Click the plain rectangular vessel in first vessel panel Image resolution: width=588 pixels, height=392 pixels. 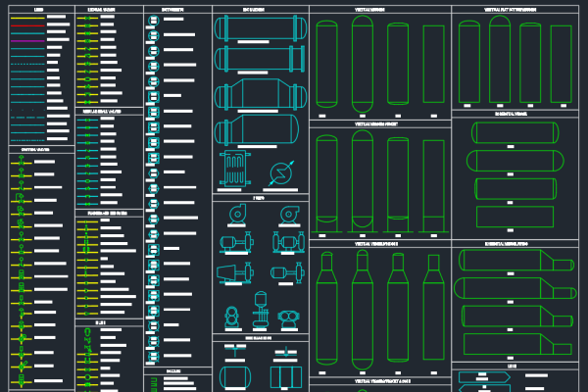[x=432, y=64]
